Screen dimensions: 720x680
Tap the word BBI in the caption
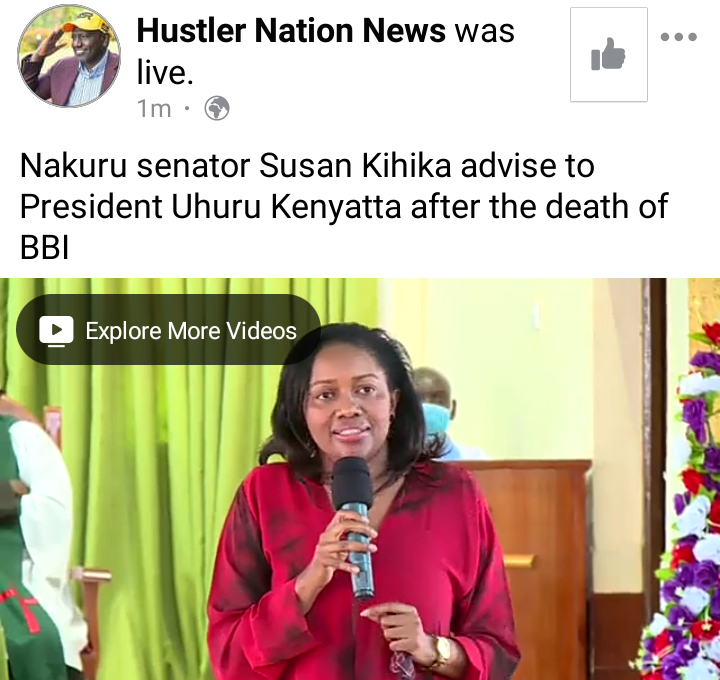[x=44, y=248]
